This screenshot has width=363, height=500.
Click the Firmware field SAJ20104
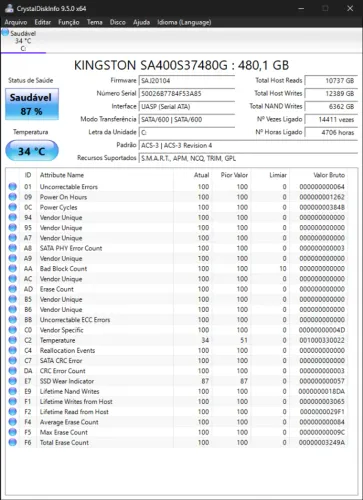(187, 81)
